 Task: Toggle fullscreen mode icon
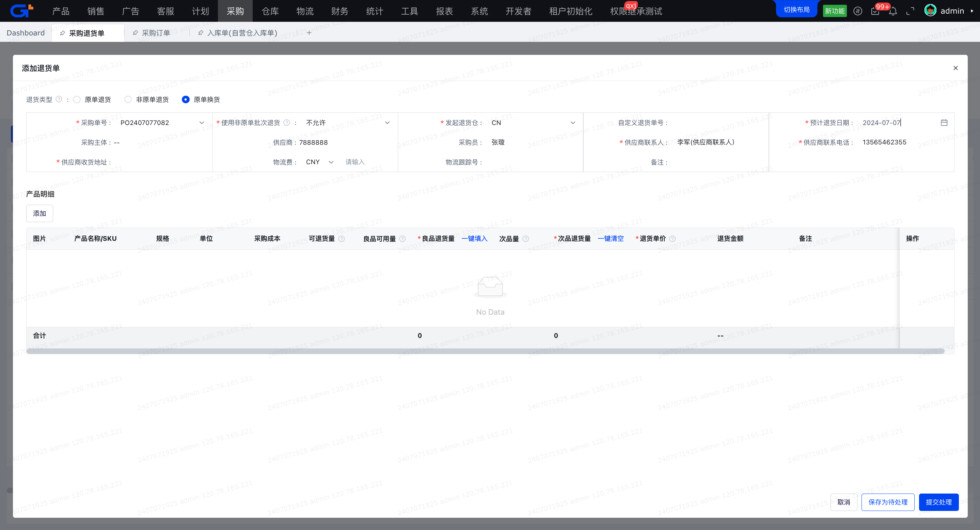(911, 11)
